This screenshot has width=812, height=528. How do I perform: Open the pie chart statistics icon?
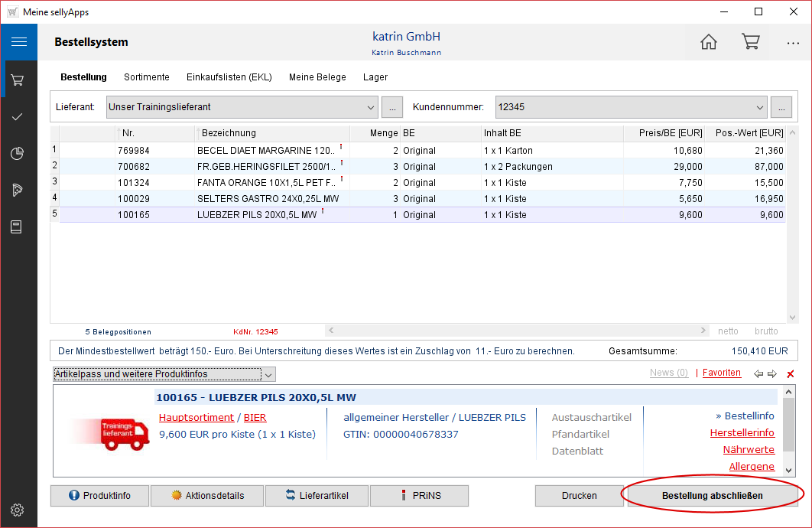pos(18,154)
